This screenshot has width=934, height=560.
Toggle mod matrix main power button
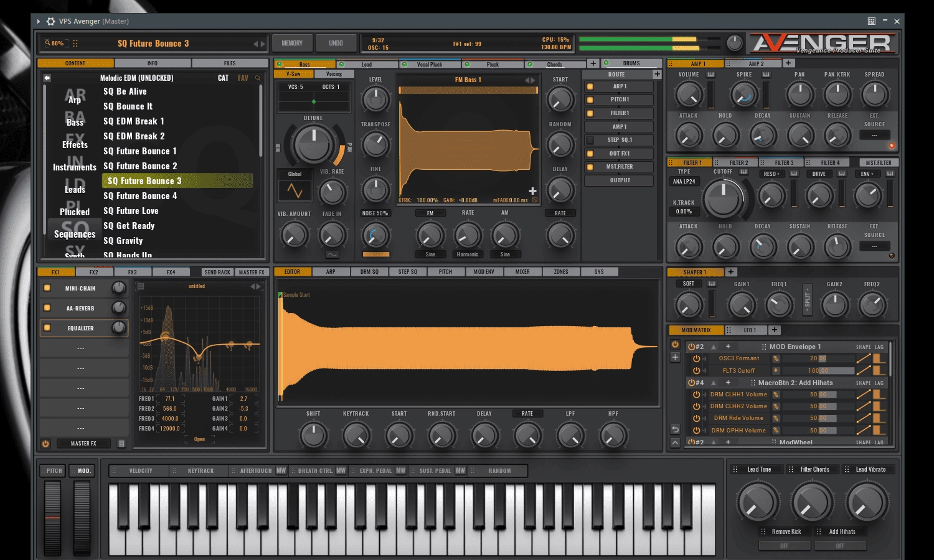click(x=675, y=344)
